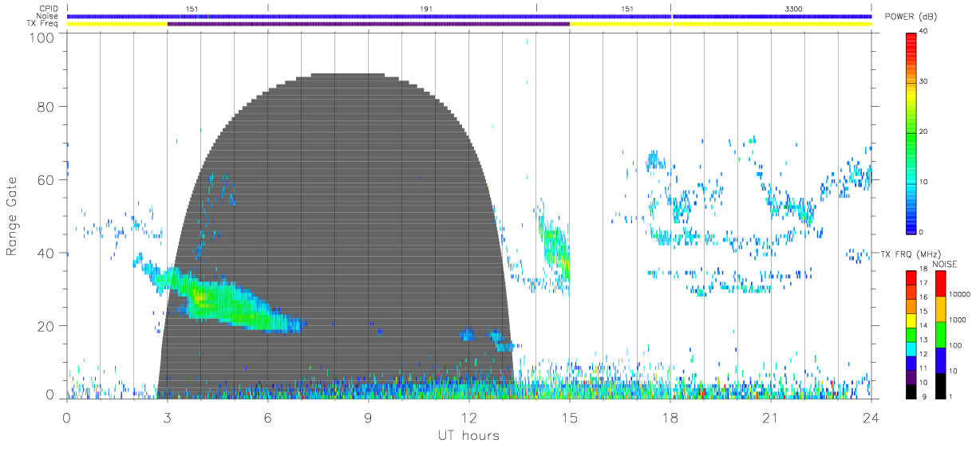This screenshot has height=452, width=980.
Task: Click the '14' label on TX FRQ scale
Action: tap(924, 325)
